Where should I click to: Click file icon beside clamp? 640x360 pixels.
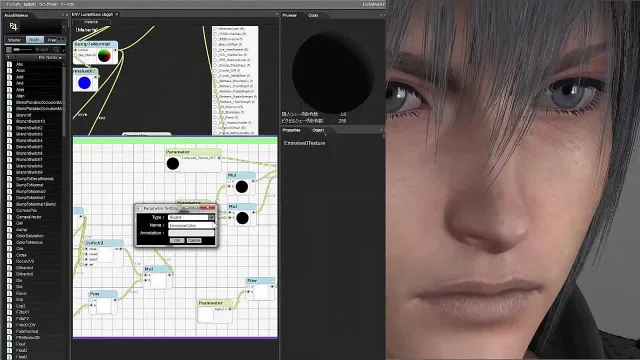click(9, 230)
